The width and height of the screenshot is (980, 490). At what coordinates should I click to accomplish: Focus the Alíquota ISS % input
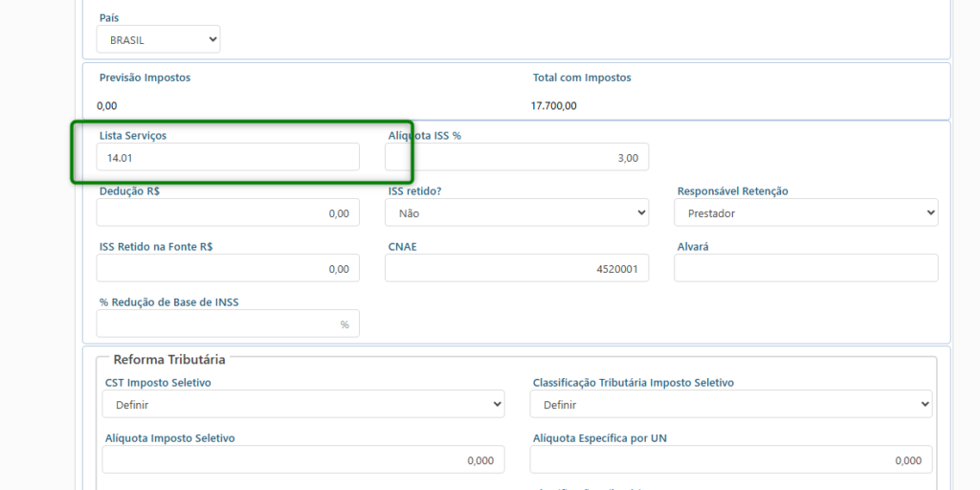517,157
